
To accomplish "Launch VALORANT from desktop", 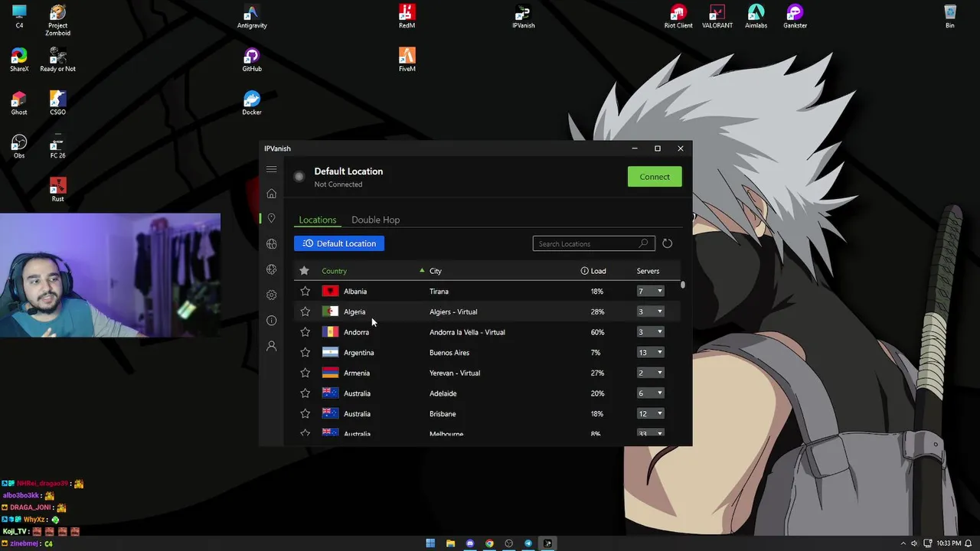I will pos(717,17).
